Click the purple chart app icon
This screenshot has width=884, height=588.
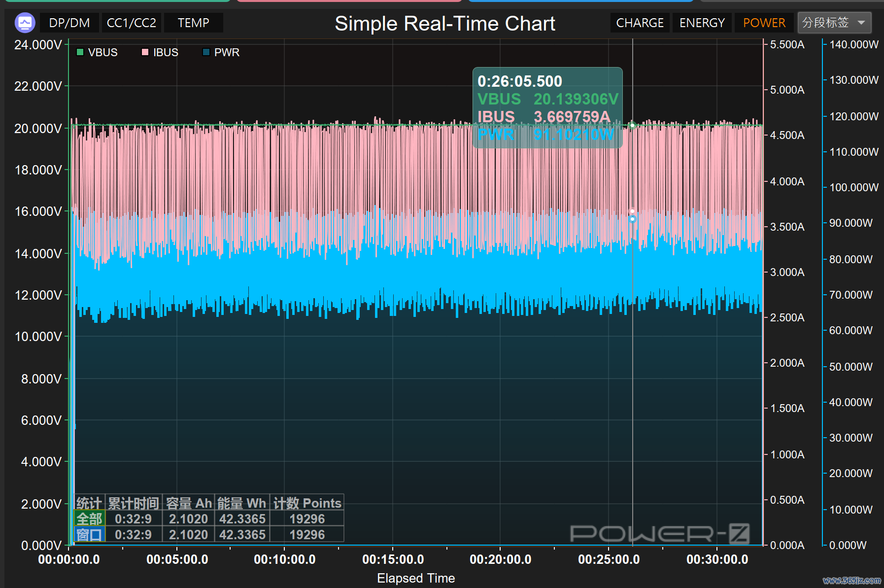coord(25,23)
